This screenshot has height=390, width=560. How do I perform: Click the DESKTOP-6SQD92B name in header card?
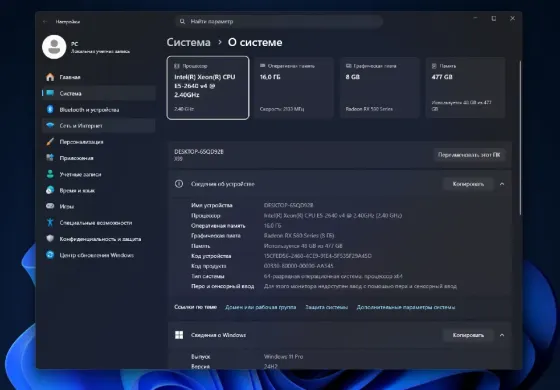click(199, 152)
